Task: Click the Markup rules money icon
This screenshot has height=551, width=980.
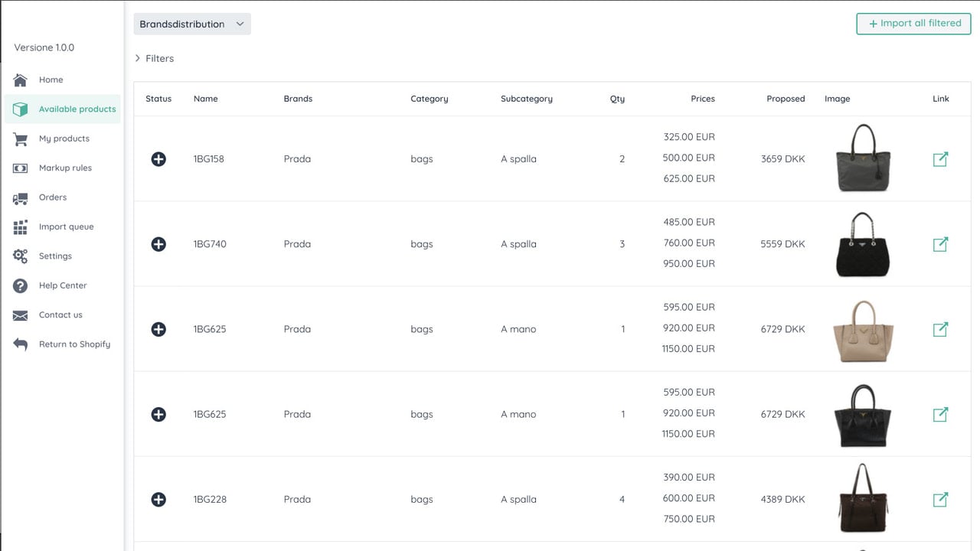Action: pos(21,168)
